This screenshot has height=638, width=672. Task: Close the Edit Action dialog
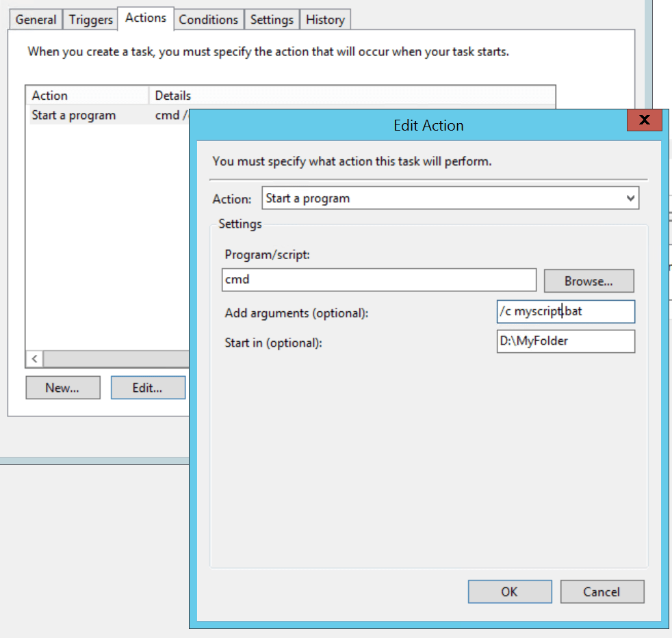[x=644, y=120]
